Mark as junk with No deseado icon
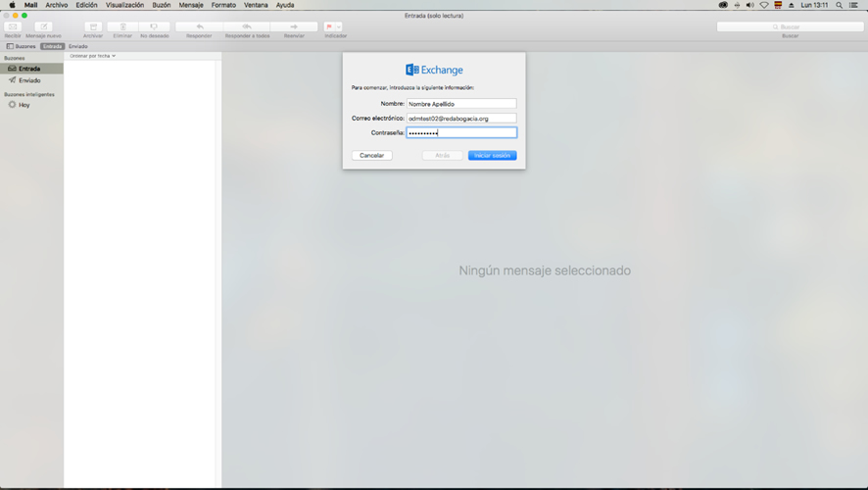Image resolution: width=868 pixels, height=490 pixels. coord(154,26)
